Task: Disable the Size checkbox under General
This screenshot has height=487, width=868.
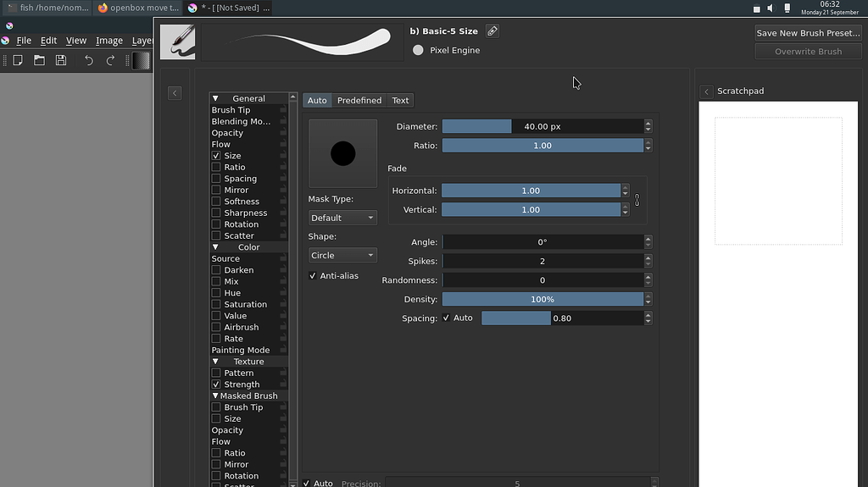Action: 216,156
